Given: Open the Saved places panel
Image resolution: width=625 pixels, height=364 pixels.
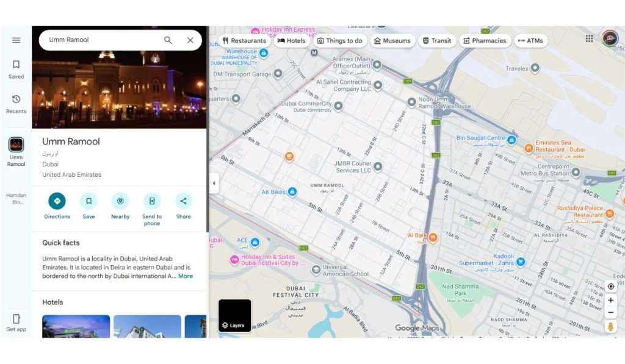Looking at the screenshot, I should tap(16, 70).
